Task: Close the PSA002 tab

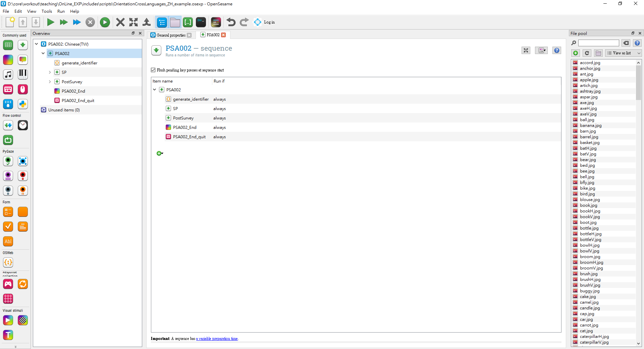Action: coord(223,35)
